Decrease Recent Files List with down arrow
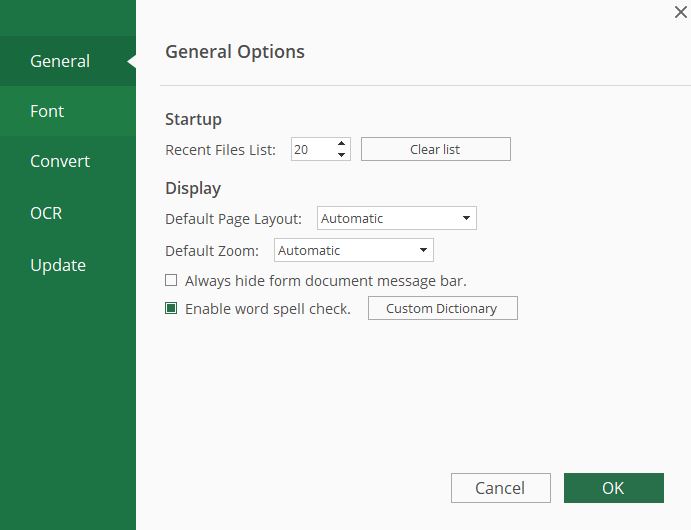This screenshot has height=530, width=691. [342, 155]
